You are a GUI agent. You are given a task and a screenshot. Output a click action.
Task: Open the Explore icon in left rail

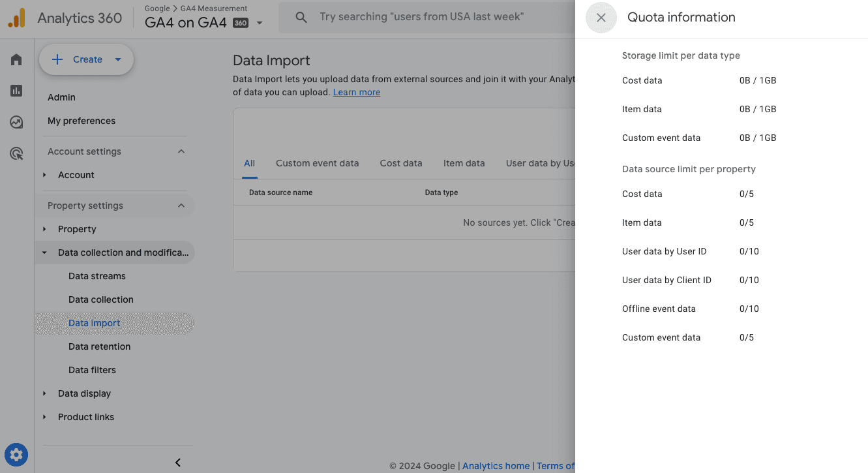click(x=16, y=122)
